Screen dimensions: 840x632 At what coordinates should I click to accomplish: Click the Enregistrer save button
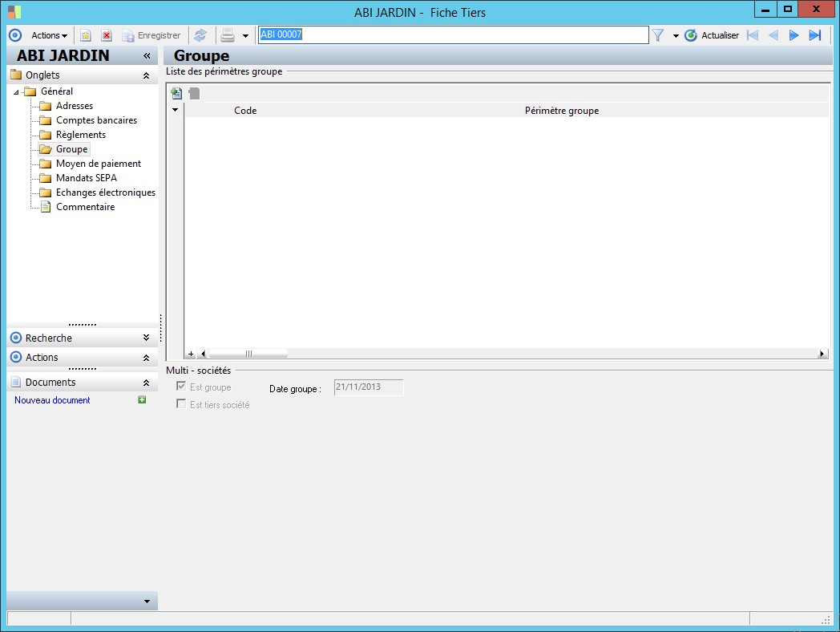point(151,35)
